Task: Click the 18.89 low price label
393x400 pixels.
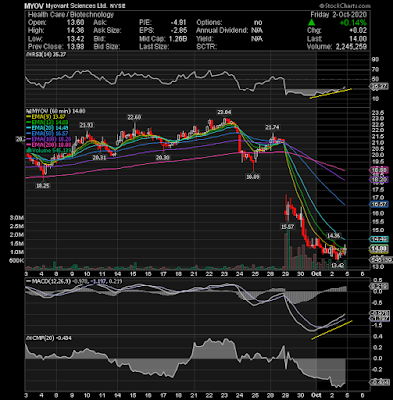Action: coord(253,177)
